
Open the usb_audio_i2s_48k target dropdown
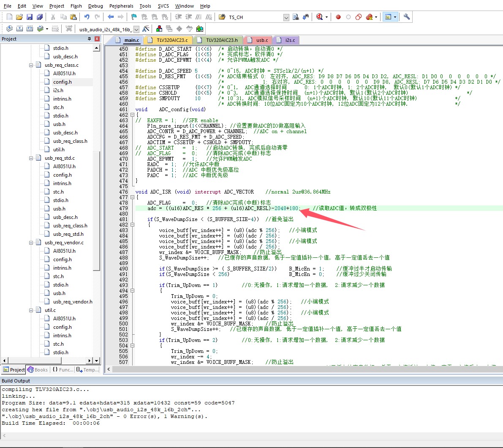tap(136, 29)
